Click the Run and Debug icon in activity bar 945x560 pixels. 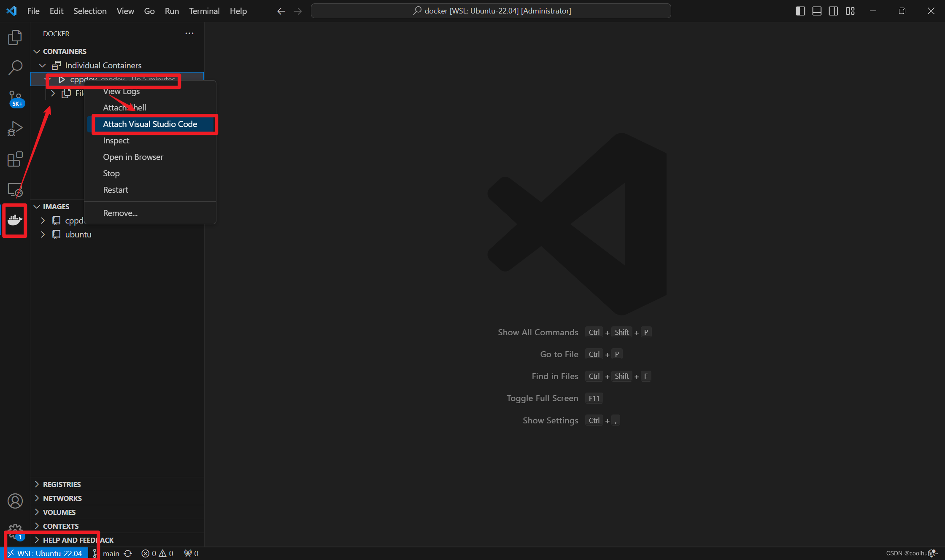coord(15,129)
